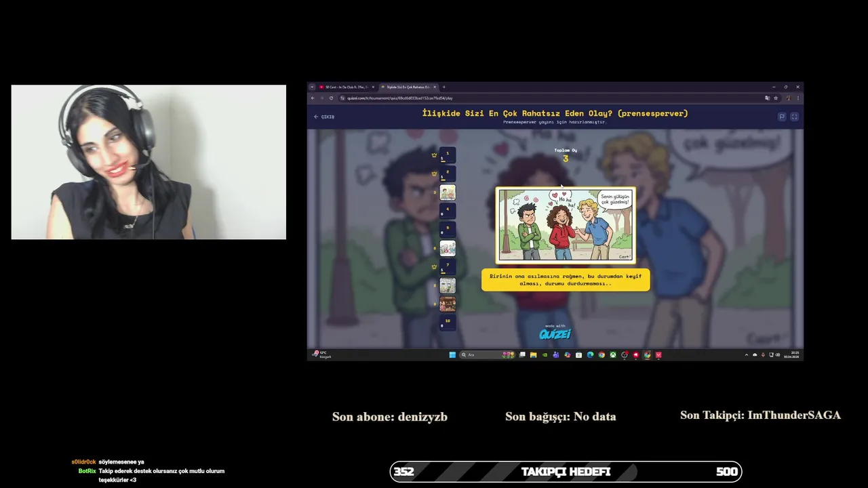Open Task View on the taskbar

point(522,354)
